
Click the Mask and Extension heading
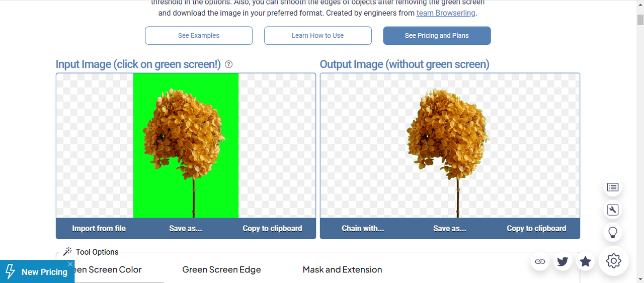pyautogui.click(x=342, y=270)
